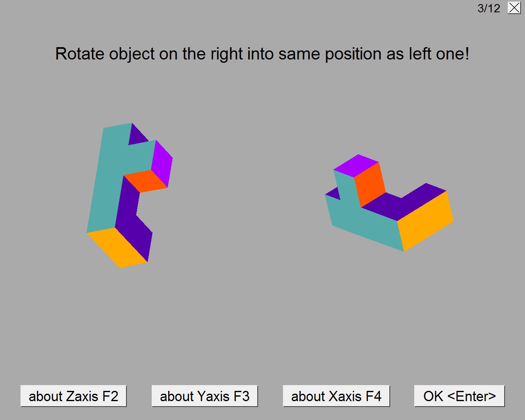525x420 pixels.
Task: Click the magenta face of left object
Action: click(162, 163)
